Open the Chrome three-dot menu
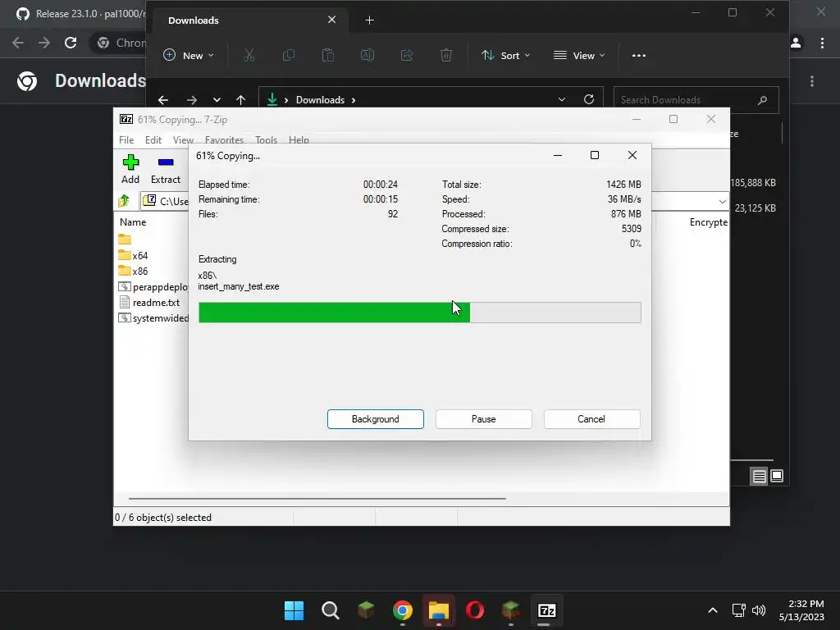 click(x=822, y=43)
